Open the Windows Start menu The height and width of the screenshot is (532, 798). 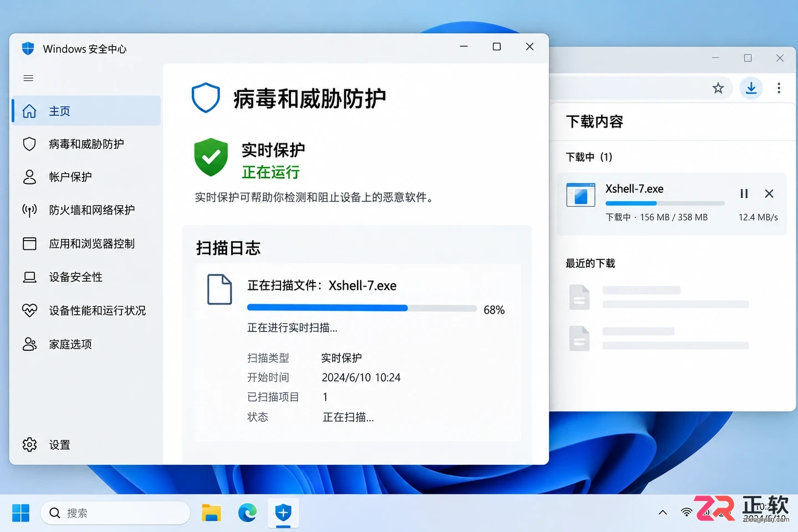coord(21,513)
